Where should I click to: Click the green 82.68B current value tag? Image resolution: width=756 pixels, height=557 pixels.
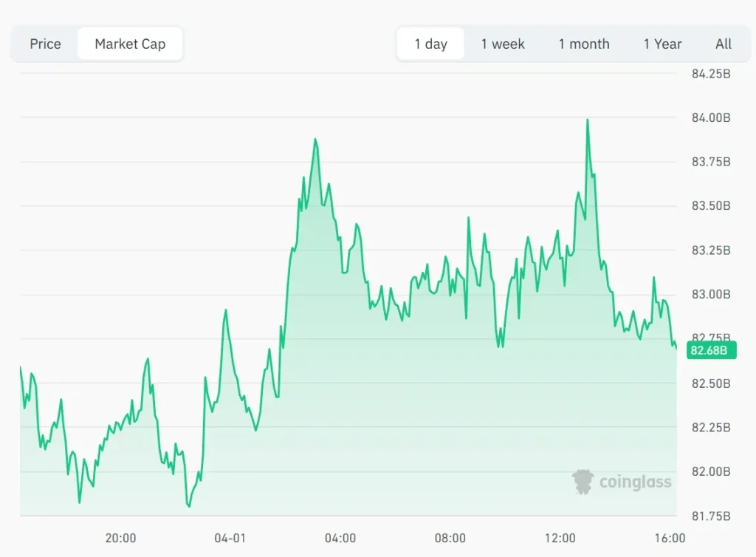click(x=711, y=350)
